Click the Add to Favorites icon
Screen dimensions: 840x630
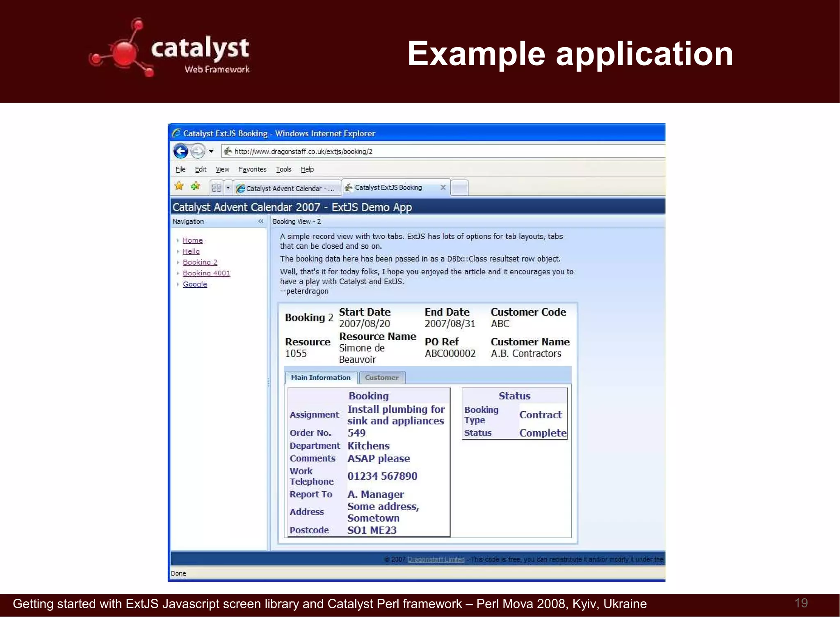pyautogui.click(x=195, y=186)
